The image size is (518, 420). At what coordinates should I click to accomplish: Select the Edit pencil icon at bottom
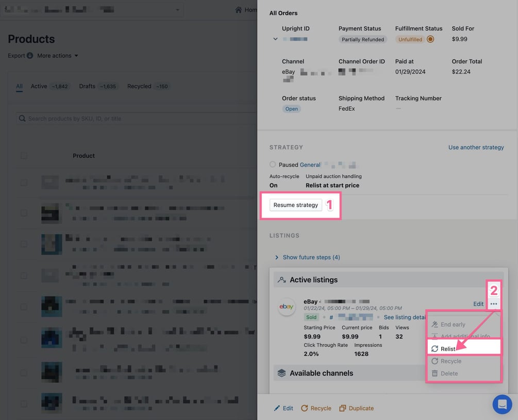tap(277, 408)
